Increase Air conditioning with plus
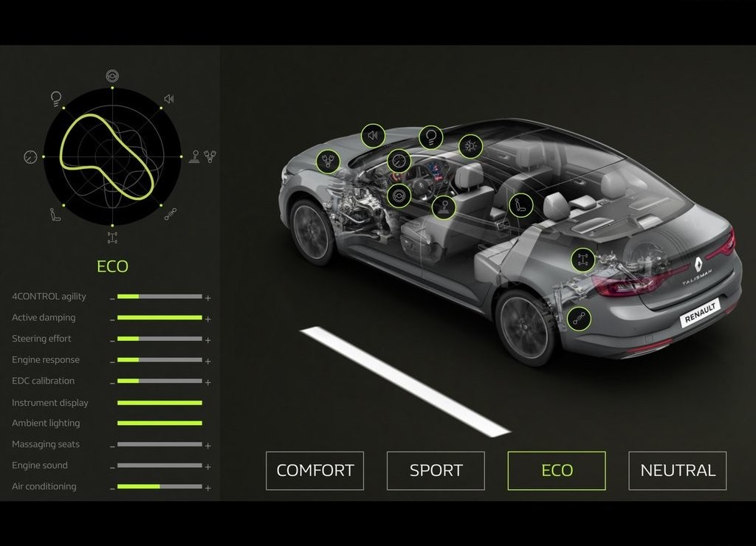 pyautogui.click(x=207, y=488)
